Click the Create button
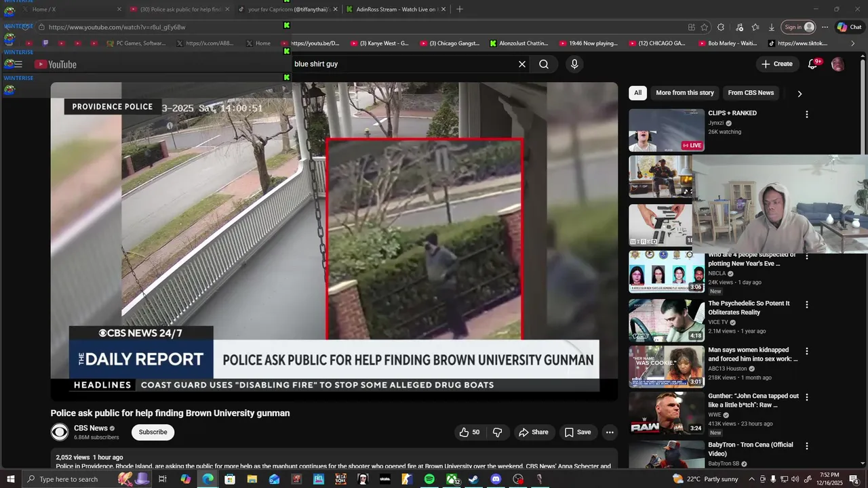The image size is (868, 488). click(776, 64)
